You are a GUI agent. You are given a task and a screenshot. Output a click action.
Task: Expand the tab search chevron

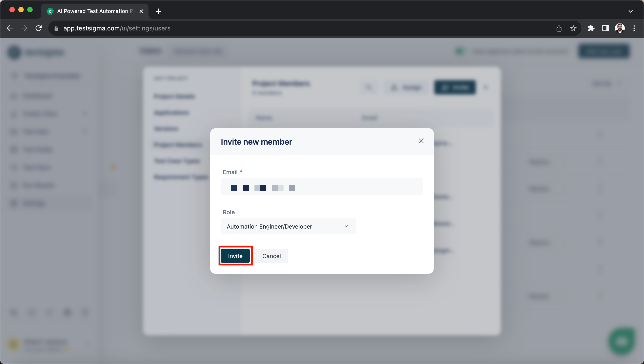pyautogui.click(x=631, y=11)
